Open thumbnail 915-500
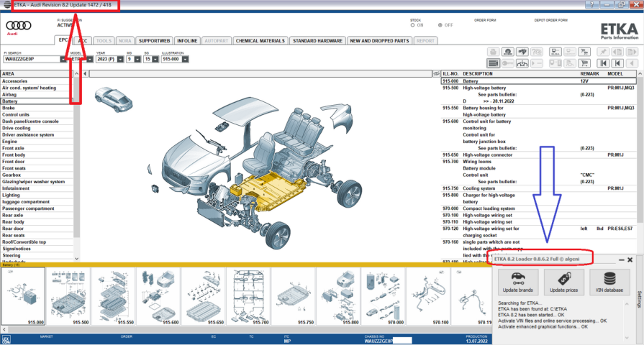644x345 pixels. (68, 297)
